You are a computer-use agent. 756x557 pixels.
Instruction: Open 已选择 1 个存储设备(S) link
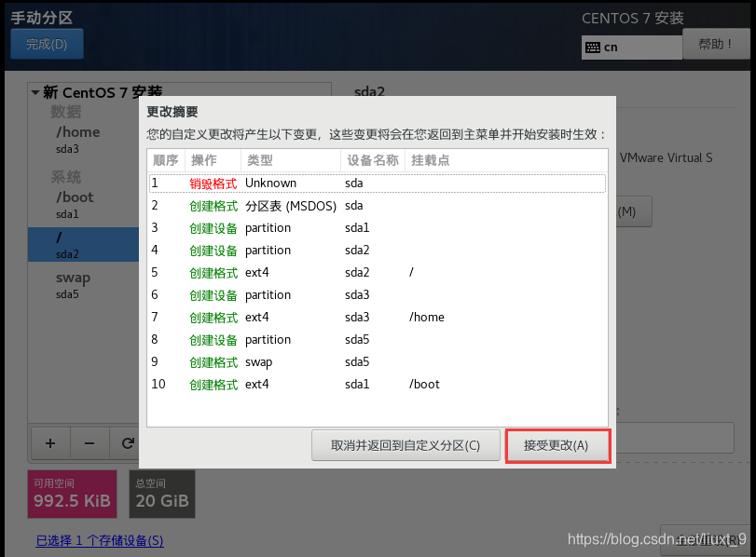[x=99, y=540]
